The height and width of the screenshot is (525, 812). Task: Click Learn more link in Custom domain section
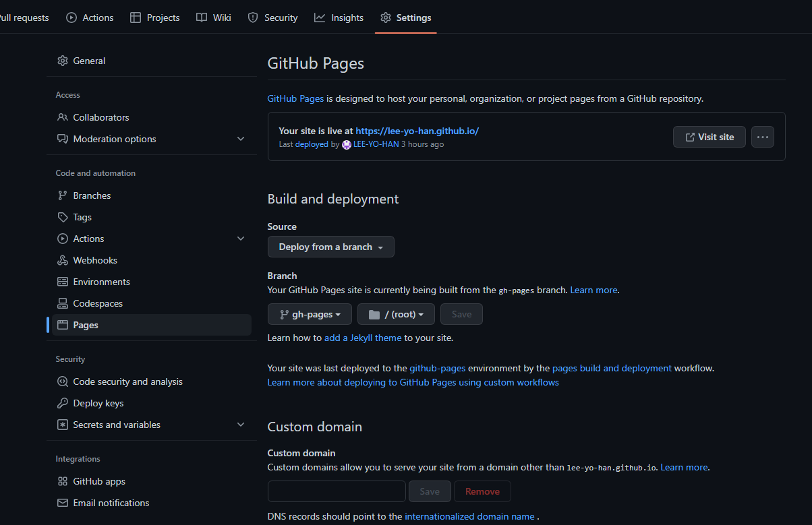[684, 467]
